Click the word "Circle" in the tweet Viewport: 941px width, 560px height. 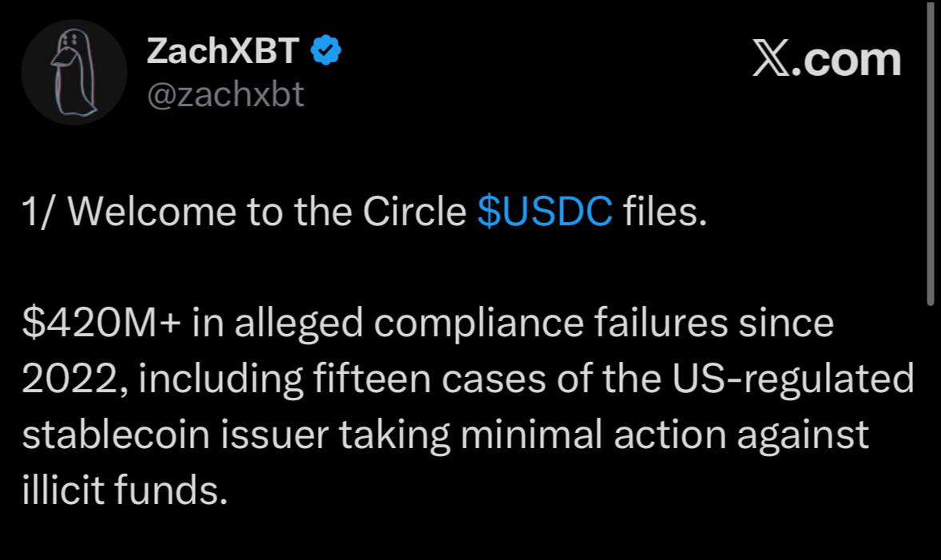pyautogui.click(x=415, y=212)
